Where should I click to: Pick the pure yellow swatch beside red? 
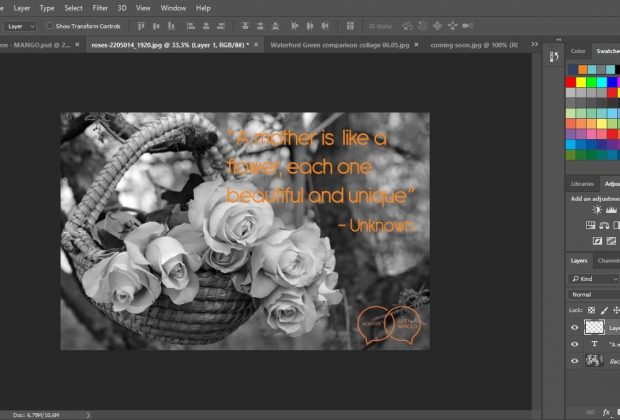click(x=581, y=82)
